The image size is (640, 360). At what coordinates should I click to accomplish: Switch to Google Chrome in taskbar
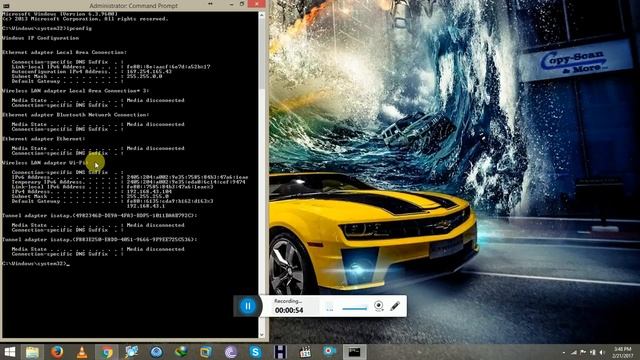[107, 352]
